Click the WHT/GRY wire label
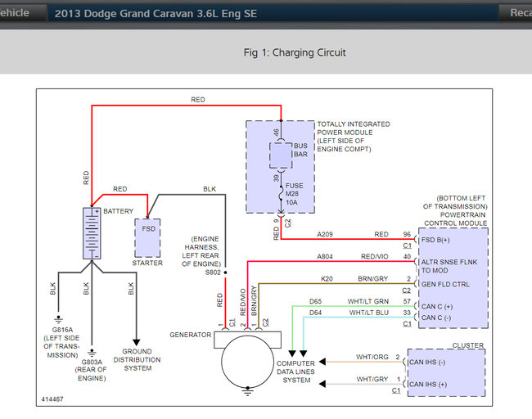The width and height of the screenshot is (532, 419). pos(372,379)
